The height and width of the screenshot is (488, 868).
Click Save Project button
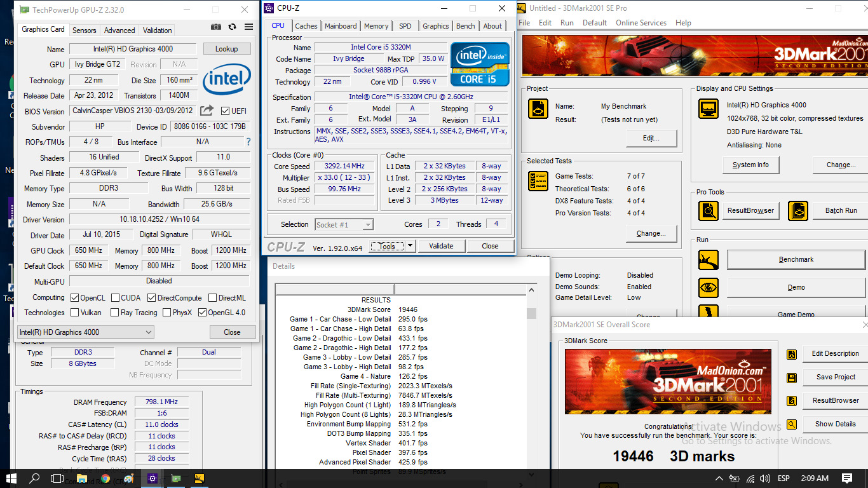point(836,377)
